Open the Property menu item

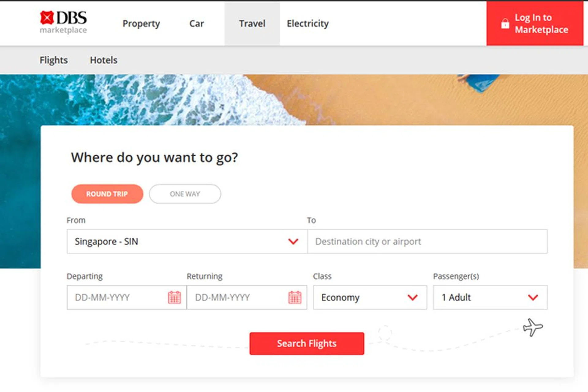tap(141, 24)
